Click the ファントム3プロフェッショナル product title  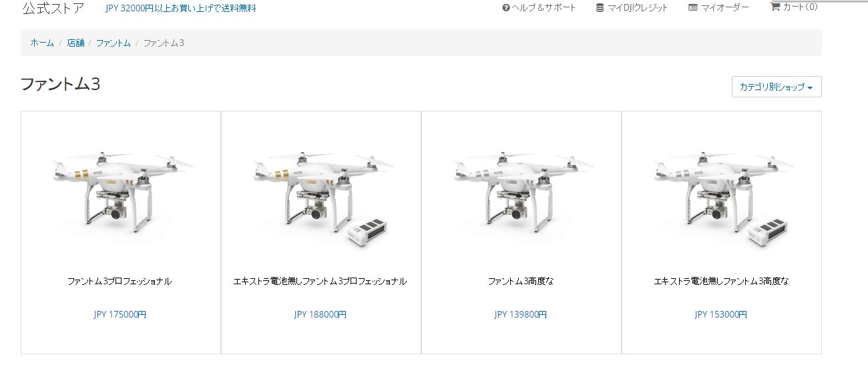[120, 282]
